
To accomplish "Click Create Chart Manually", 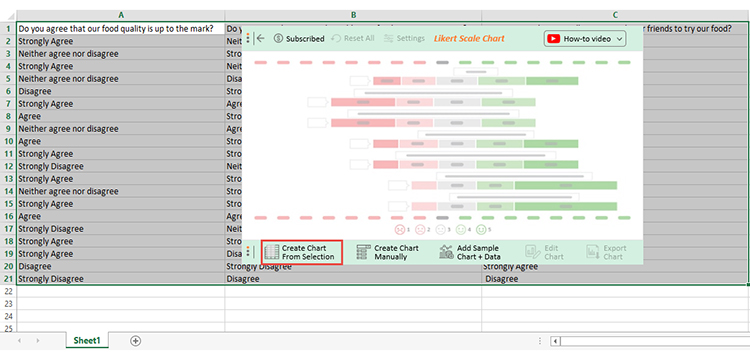I will 388,252.
